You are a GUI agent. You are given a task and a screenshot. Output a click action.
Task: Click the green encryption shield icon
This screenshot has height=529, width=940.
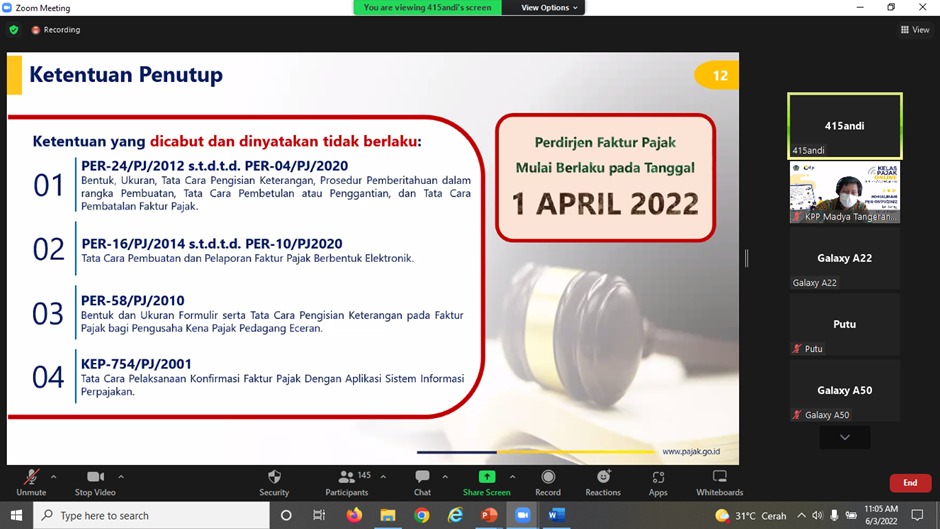pos(14,30)
